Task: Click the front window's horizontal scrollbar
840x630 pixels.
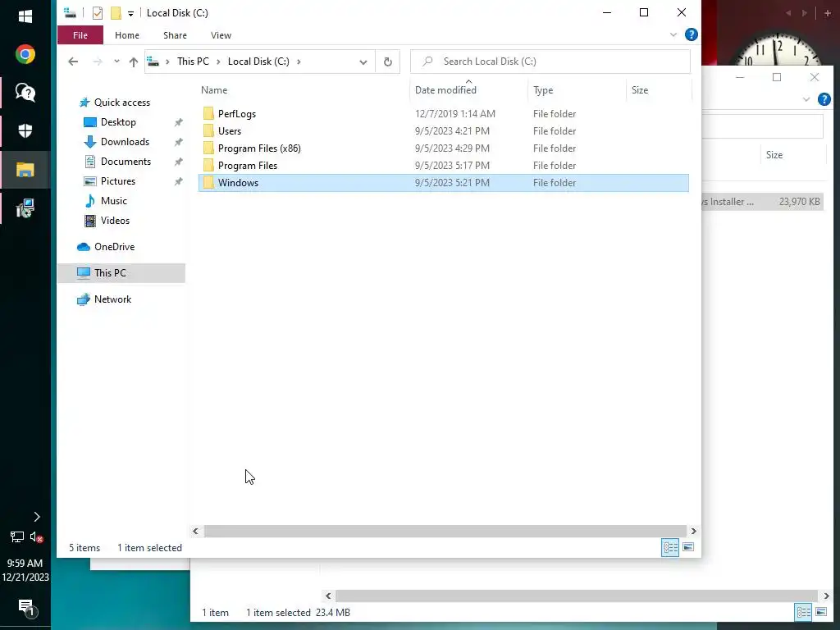Action: coord(445,531)
